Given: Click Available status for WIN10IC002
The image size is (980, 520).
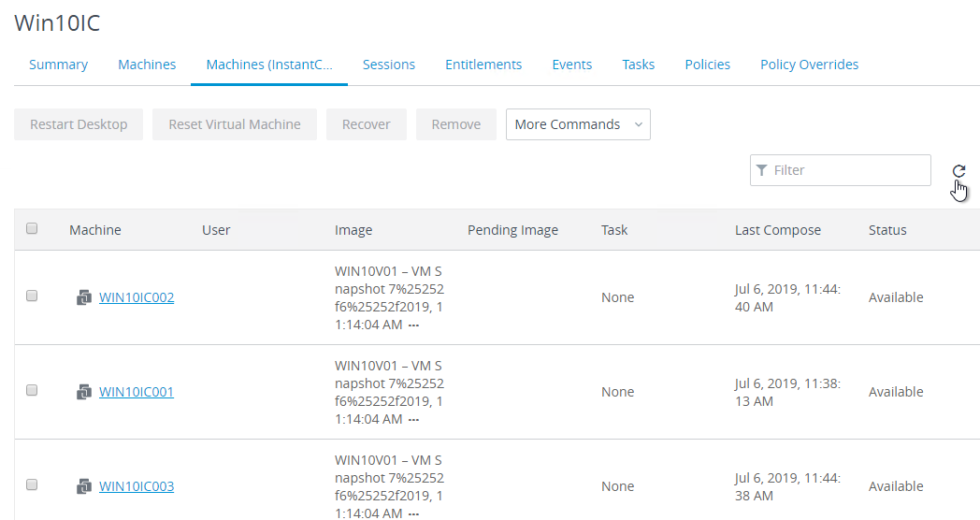Looking at the screenshot, I should coord(896,297).
